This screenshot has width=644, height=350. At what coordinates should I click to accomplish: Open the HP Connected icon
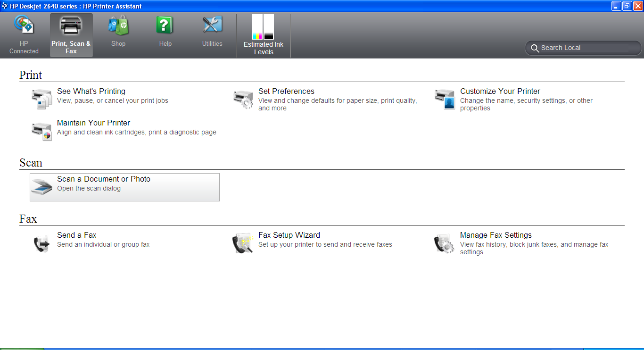tap(24, 25)
